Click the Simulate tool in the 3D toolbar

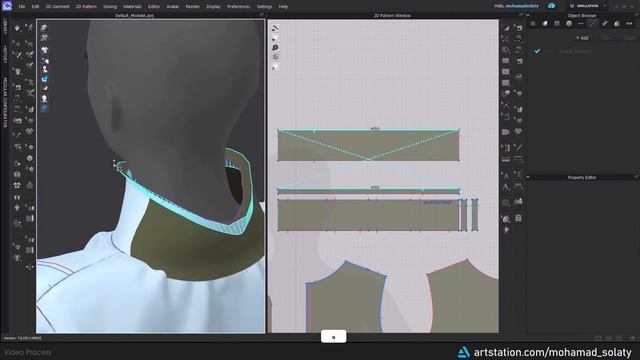pos(17,28)
